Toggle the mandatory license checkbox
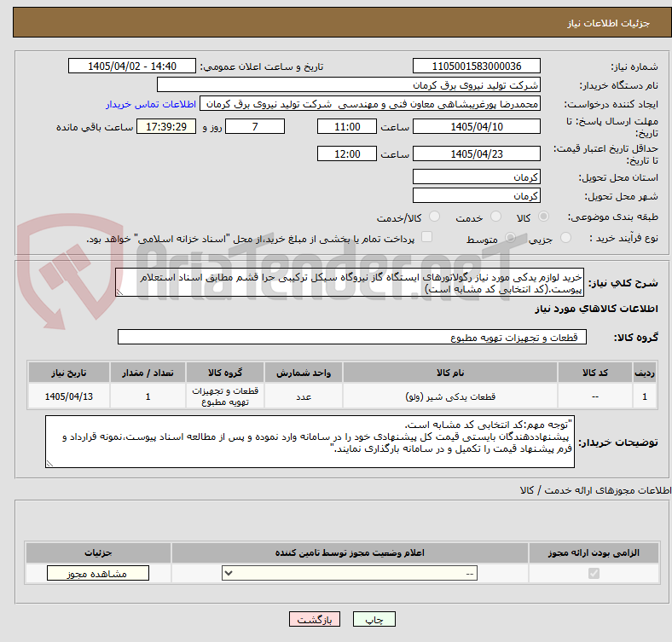Image resolution: width=672 pixels, height=642 pixels. click(x=594, y=574)
